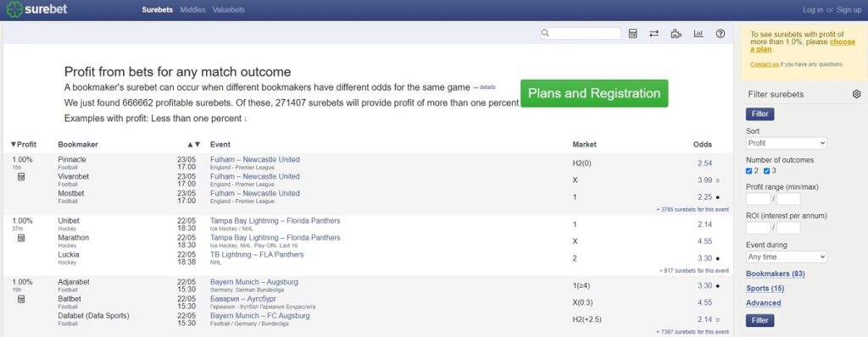Open +3785 surebets for this event
The height and width of the screenshot is (337, 868).
pyautogui.click(x=692, y=210)
